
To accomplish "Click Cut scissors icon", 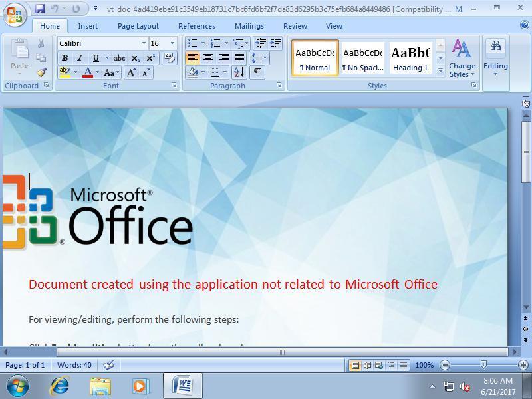I will click(x=41, y=43).
